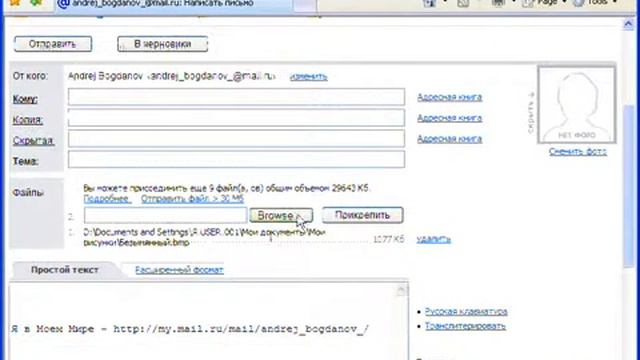Switch to Расширенный формат editor
This screenshot has width=640, height=360.
coord(179,270)
